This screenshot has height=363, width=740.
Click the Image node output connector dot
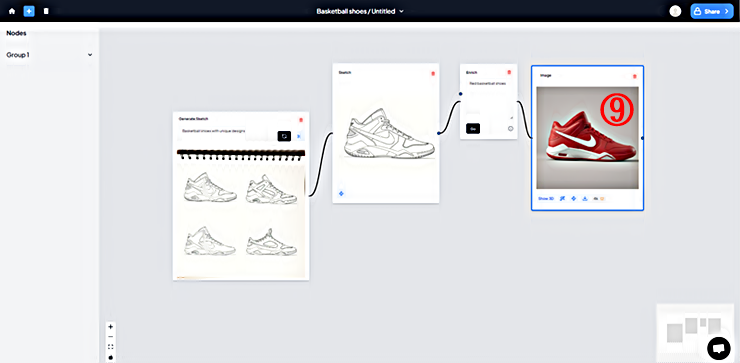pos(643,138)
